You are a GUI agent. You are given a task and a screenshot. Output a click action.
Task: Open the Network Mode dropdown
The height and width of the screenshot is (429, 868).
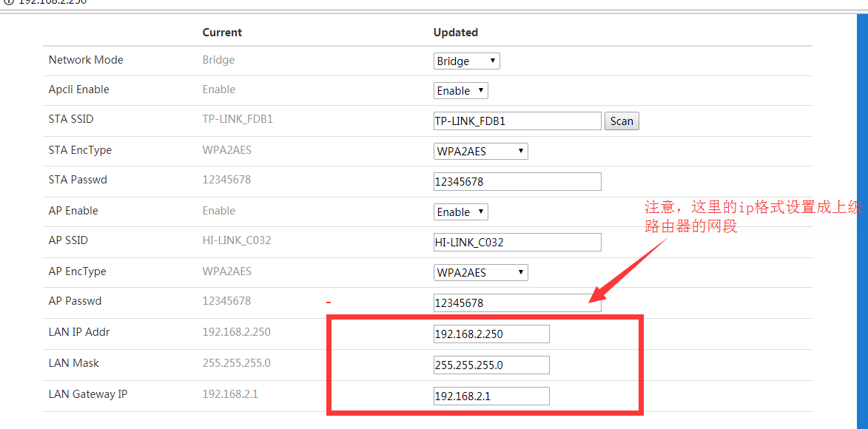click(466, 61)
